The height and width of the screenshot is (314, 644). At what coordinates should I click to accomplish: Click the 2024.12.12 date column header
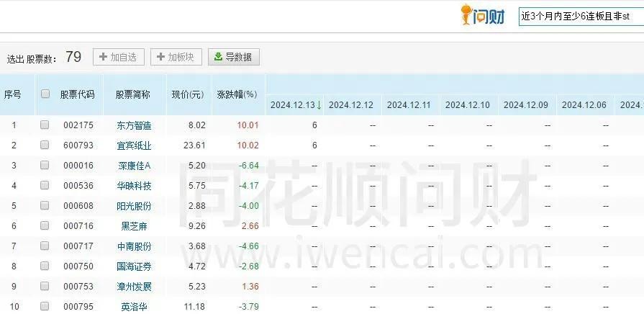[351, 105]
